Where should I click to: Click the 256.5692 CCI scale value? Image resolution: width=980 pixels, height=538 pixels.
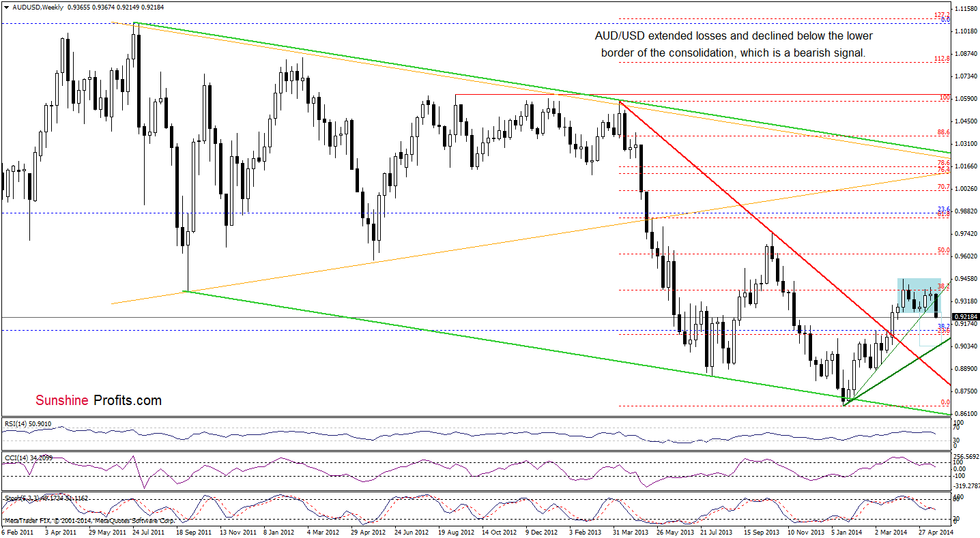(x=965, y=456)
